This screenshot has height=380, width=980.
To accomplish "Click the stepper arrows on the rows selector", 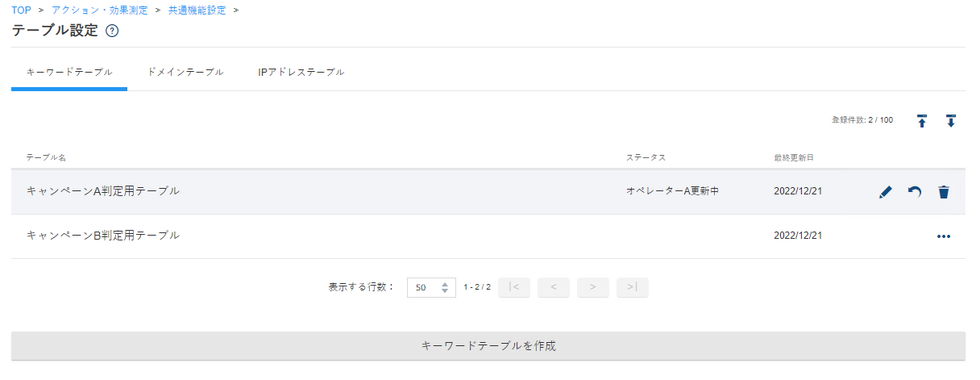I will tap(445, 287).
